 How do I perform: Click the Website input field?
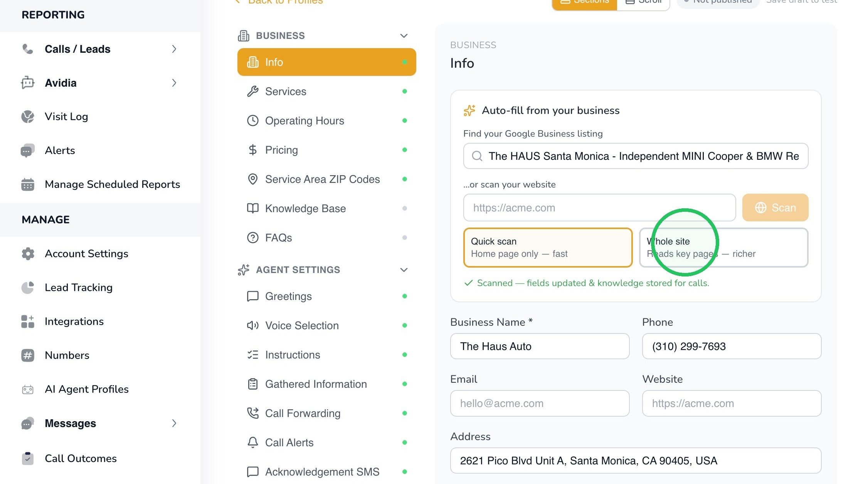click(732, 403)
